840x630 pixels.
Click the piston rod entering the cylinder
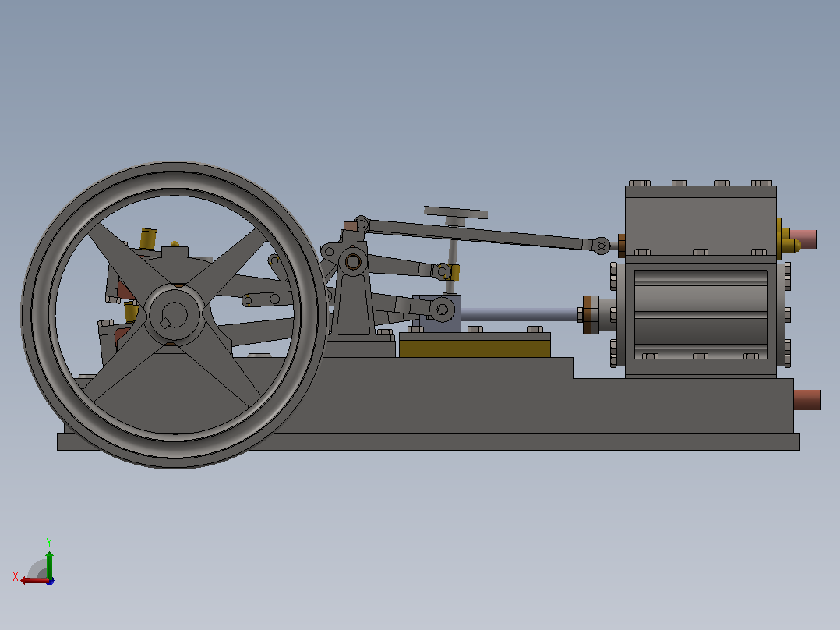[519, 314]
